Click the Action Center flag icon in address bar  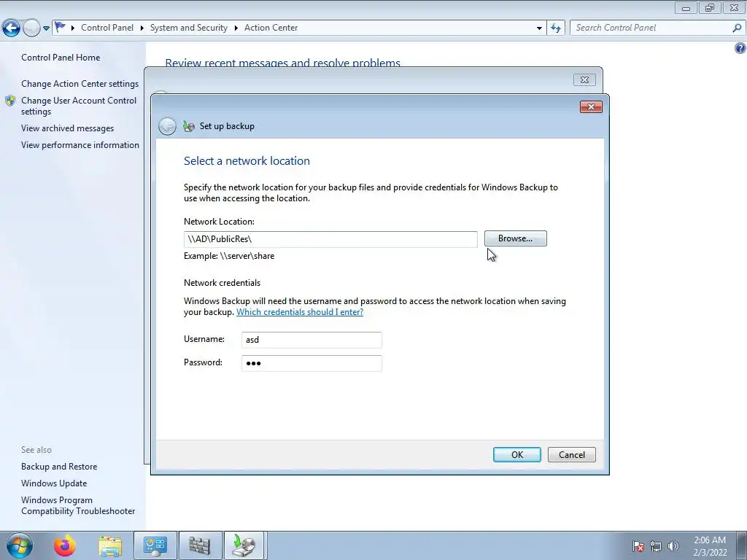(60, 27)
